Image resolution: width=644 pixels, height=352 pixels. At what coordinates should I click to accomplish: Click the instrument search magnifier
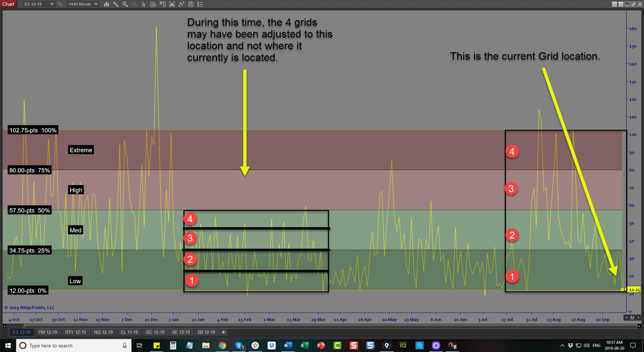coord(60,4)
